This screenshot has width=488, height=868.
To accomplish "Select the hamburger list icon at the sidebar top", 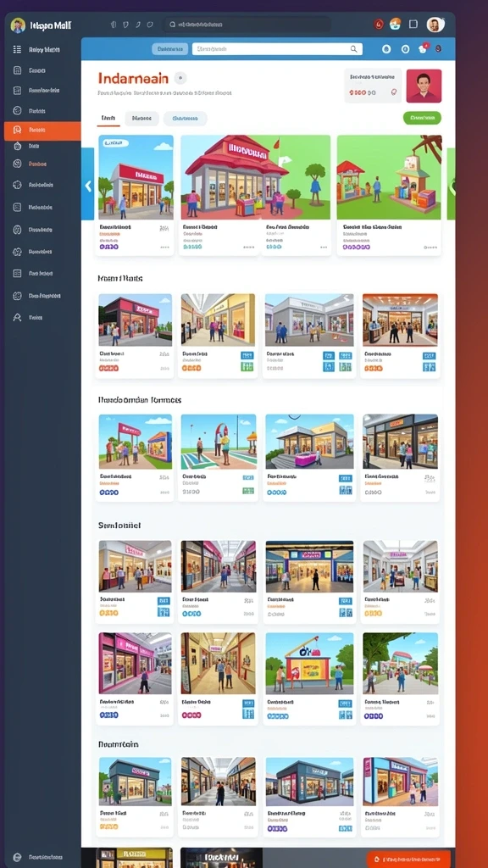I will (17, 49).
